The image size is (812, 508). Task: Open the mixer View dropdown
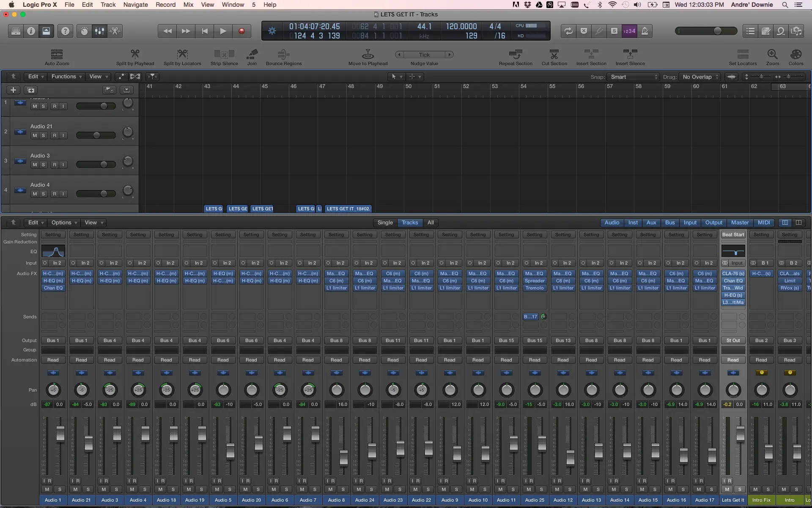(x=94, y=223)
